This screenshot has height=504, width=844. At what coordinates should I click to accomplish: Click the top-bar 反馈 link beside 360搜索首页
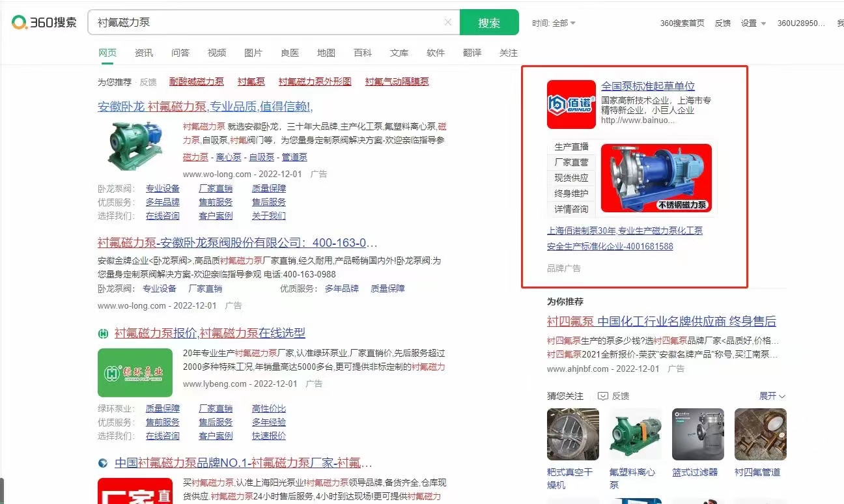[x=723, y=23]
